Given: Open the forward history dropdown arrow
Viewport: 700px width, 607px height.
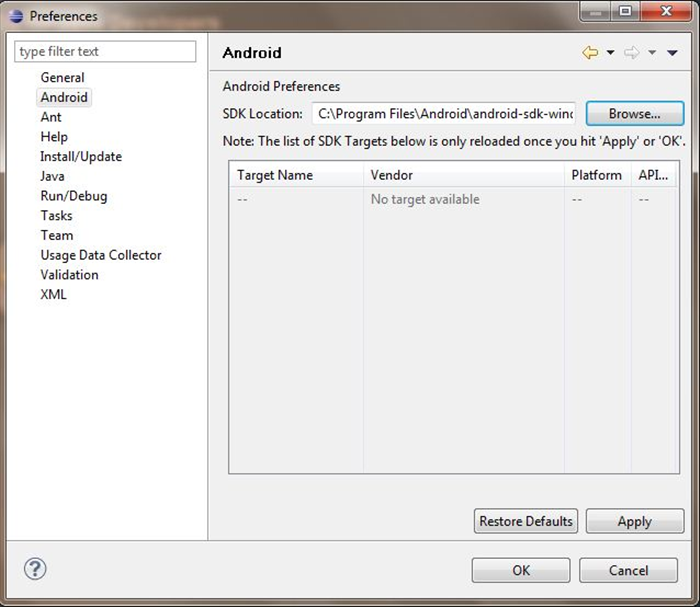Looking at the screenshot, I should click(652, 53).
